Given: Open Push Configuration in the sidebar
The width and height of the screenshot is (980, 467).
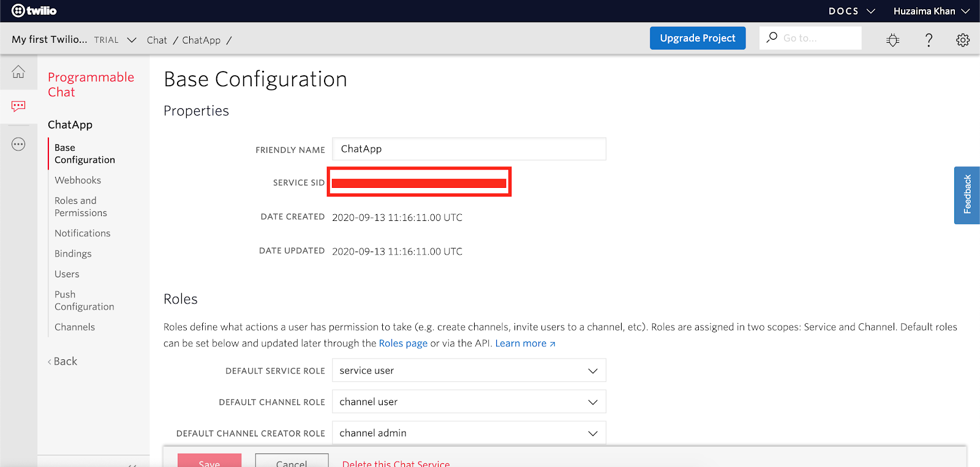Looking at the screenshot, I should coord(85,301).
